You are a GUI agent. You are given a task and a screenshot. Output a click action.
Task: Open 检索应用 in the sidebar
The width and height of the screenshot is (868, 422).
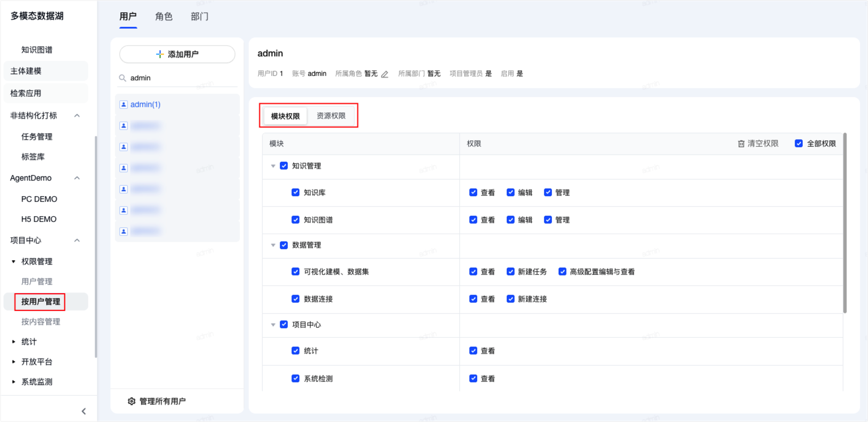point(46,93)
